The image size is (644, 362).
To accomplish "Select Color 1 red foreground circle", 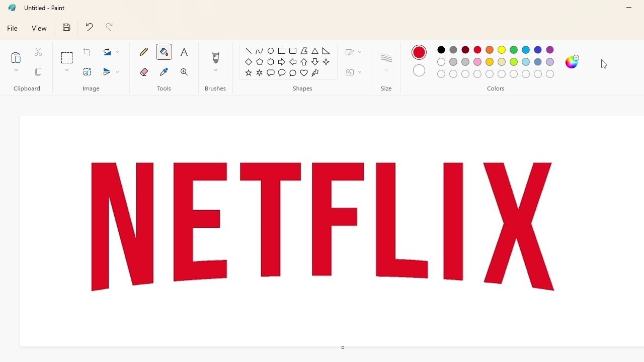I will [x=419, y=52].
